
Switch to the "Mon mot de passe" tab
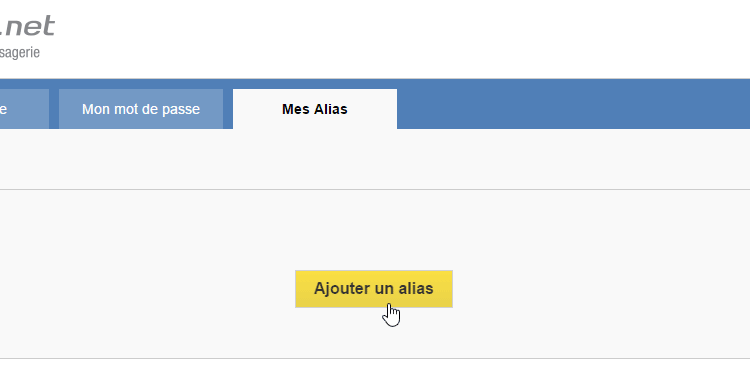coord(141,109)
